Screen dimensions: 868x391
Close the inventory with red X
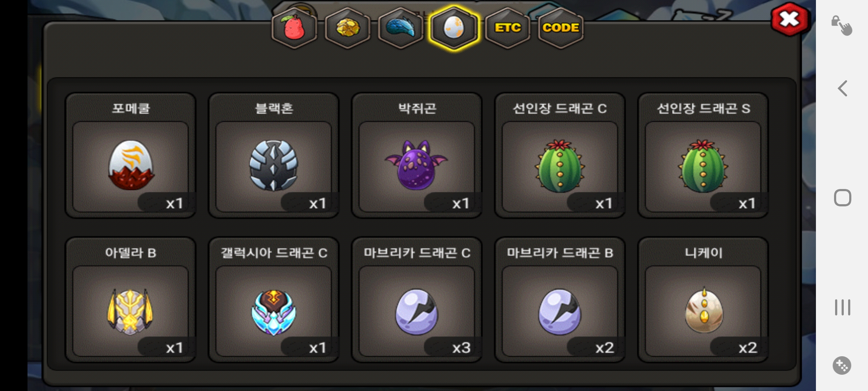click(x=790, y=19)
